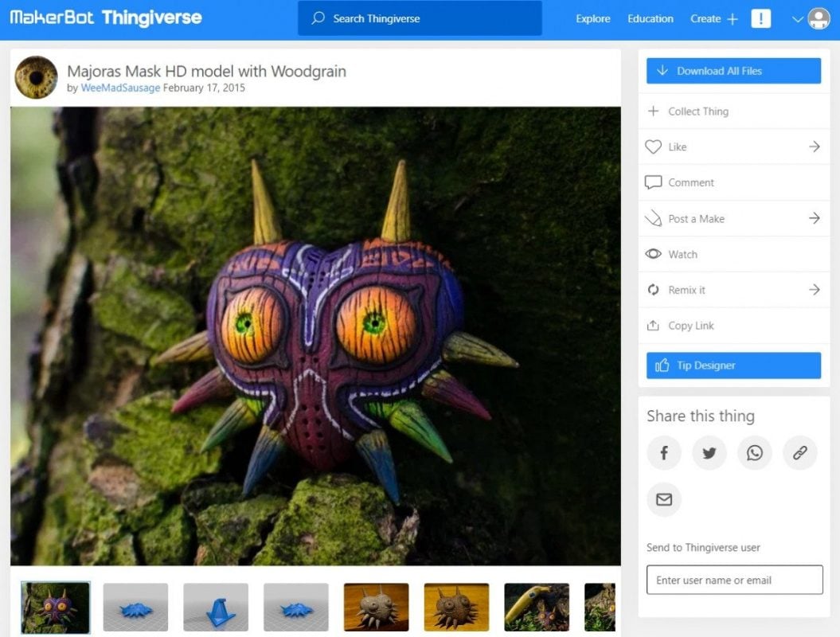The width and height of the screenshot is (840, 637).
Task: Open the Education menu
Action: 651,19
